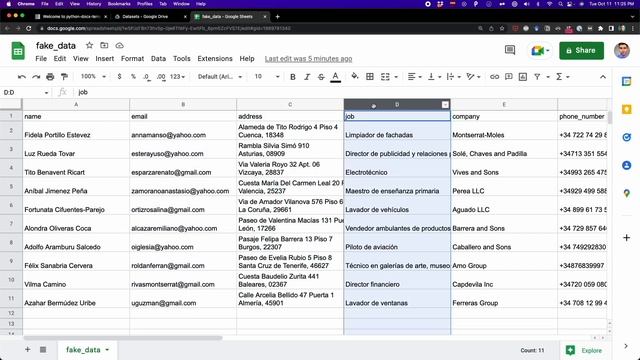Add a new sheet with plus icon
The width and height of the screenshot is (640, 360).
click(27, 349)
